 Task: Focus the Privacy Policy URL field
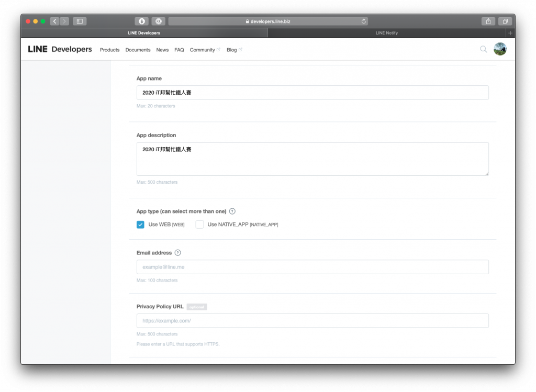coord(312,321)
